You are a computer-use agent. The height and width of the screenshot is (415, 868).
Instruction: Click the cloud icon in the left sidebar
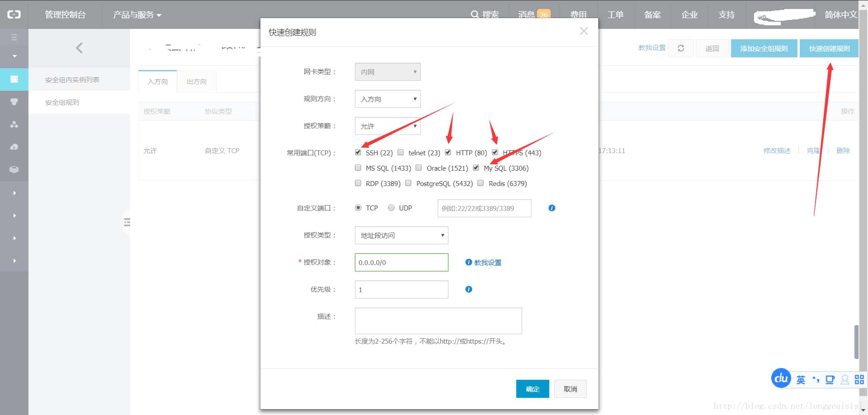coord(14,147)
